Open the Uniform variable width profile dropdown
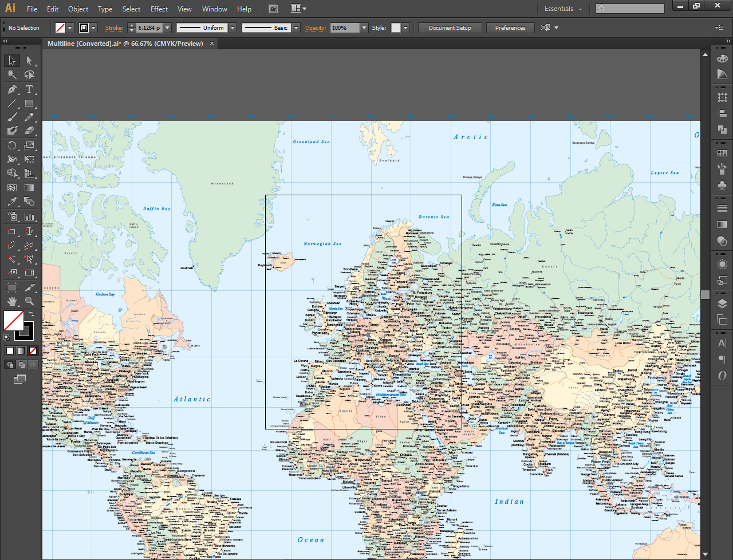The width and height of the screenshot is (733, 560). [231, 27]
